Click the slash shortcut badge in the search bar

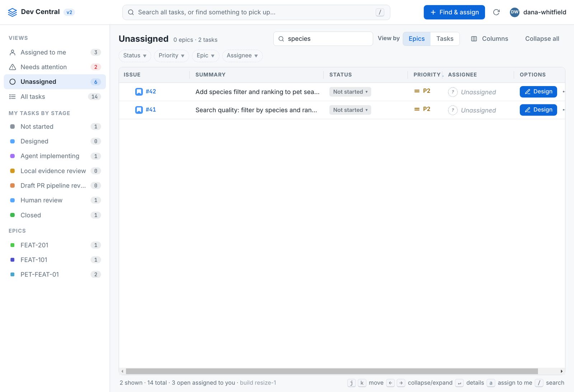pos(380,12)
